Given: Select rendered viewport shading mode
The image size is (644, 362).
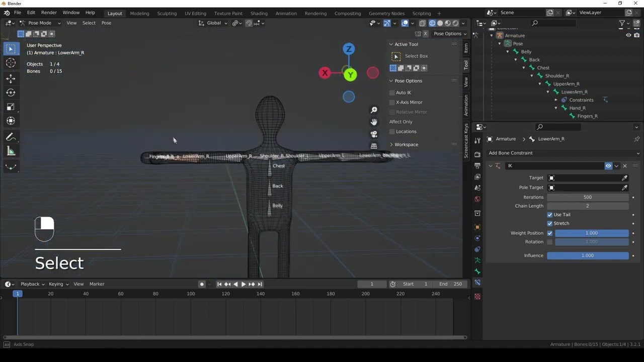Looking at the screenshot, I should pos(455,23).
